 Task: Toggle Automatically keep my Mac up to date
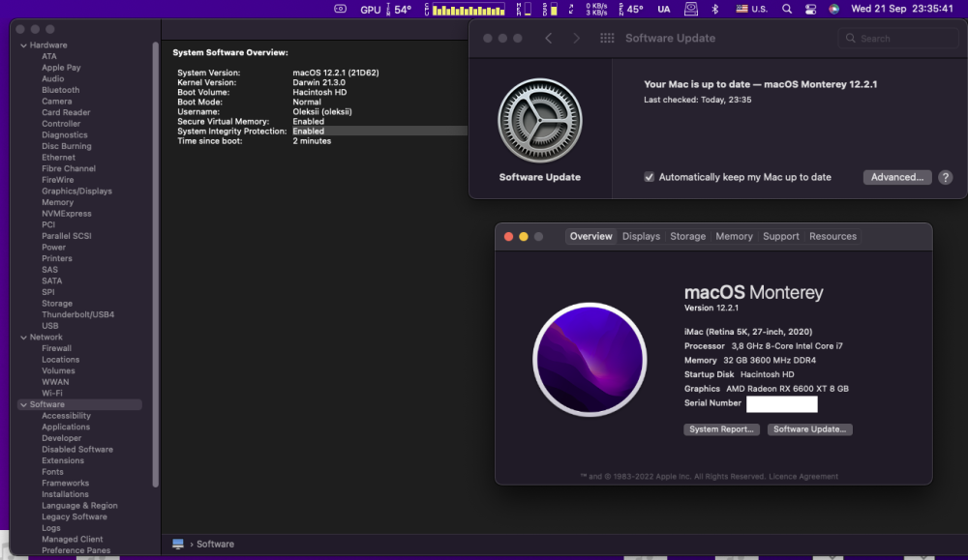tap(649, 177)
